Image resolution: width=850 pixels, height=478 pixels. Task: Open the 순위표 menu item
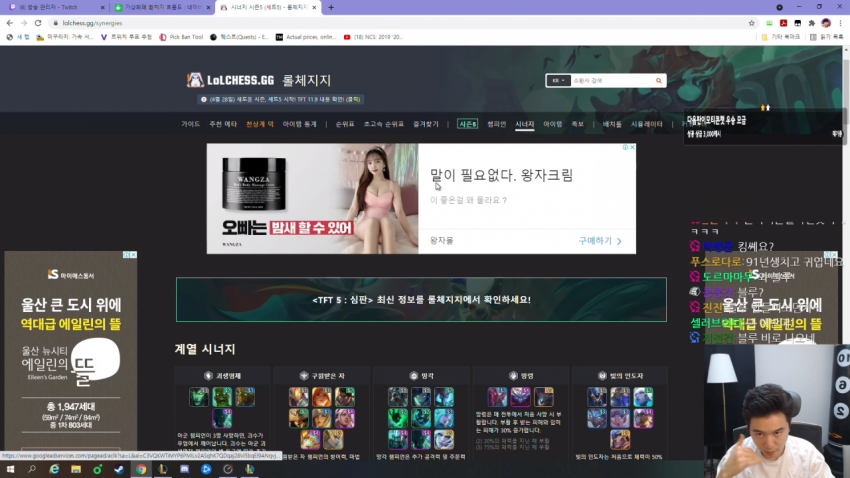click(345, 124)
